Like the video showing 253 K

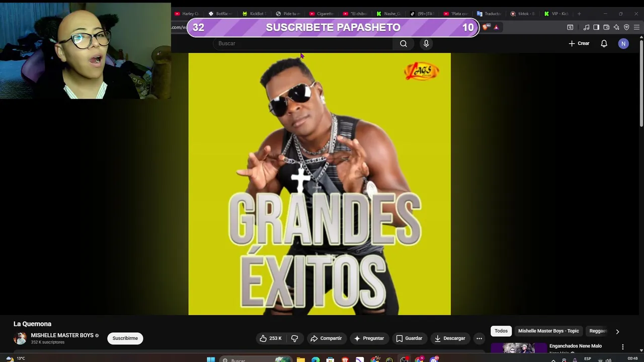(270, 338)
